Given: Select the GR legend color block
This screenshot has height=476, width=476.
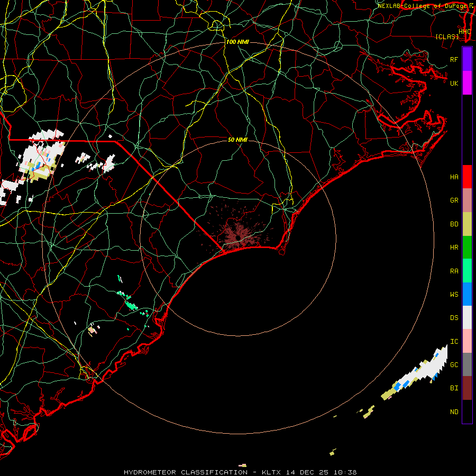Looking at the screenshot, I should pos(467,200).
